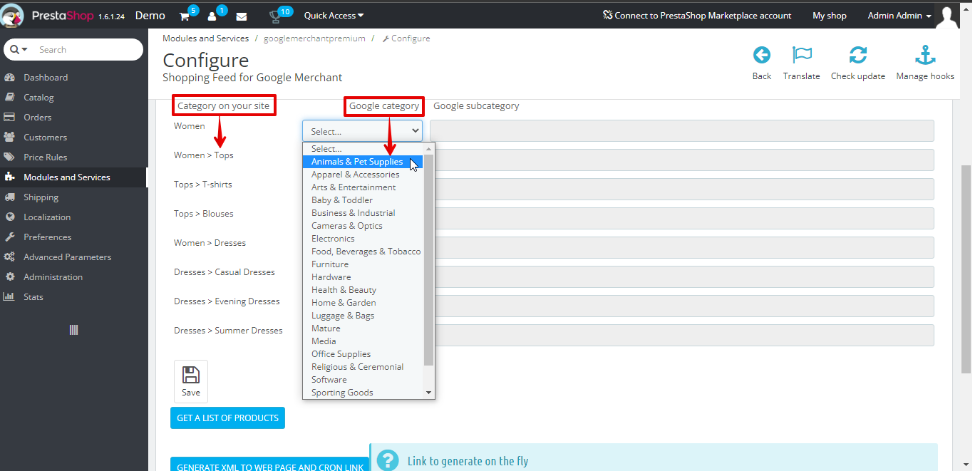This screenshot has width=980, height=471.
Task: Open the customers notification icon
Action: pos(212,16)
